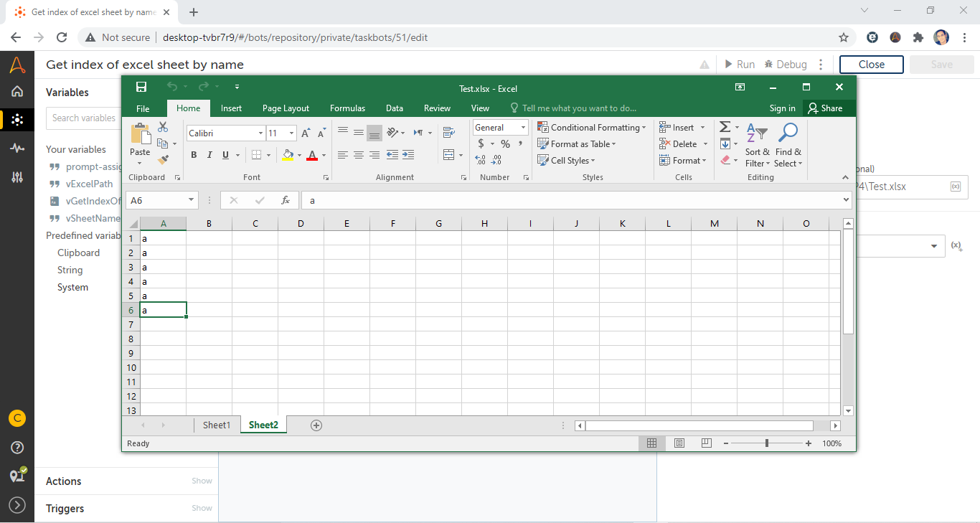The height and width of the screenshot is (523, 980).
Task: Click the Cut scissors icon
Action: 163,127
